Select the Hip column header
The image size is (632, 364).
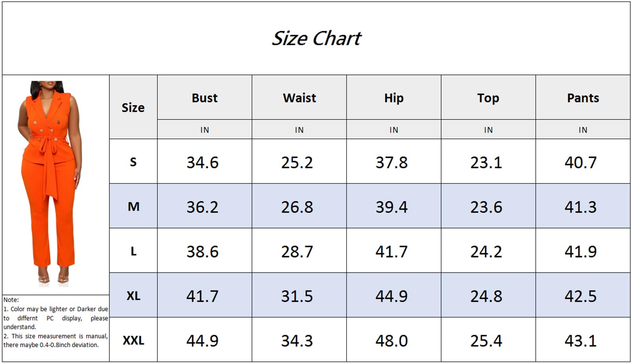coord(393,98)
